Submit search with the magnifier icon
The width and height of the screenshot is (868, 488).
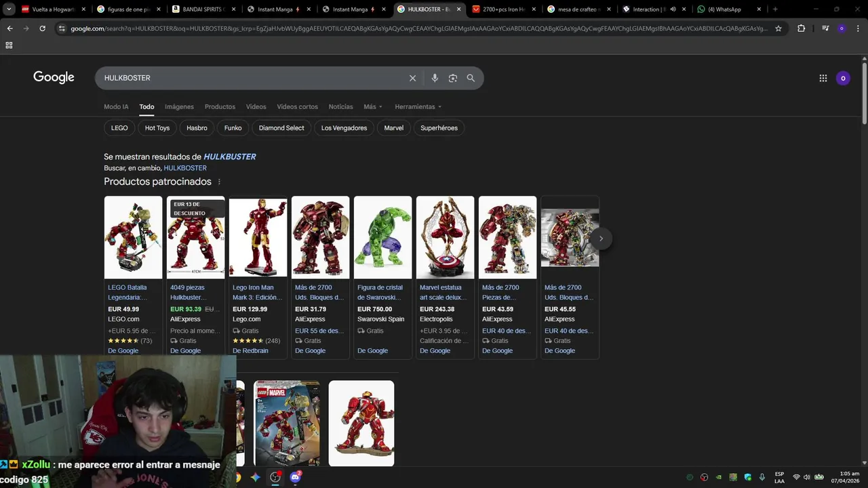click(471, 78)
